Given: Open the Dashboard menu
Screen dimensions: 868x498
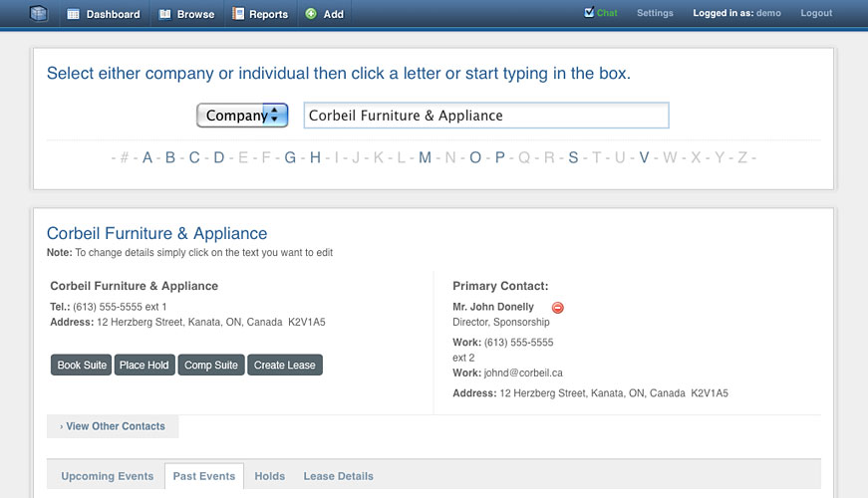Looking at the screenshot, I should (113, 14).
